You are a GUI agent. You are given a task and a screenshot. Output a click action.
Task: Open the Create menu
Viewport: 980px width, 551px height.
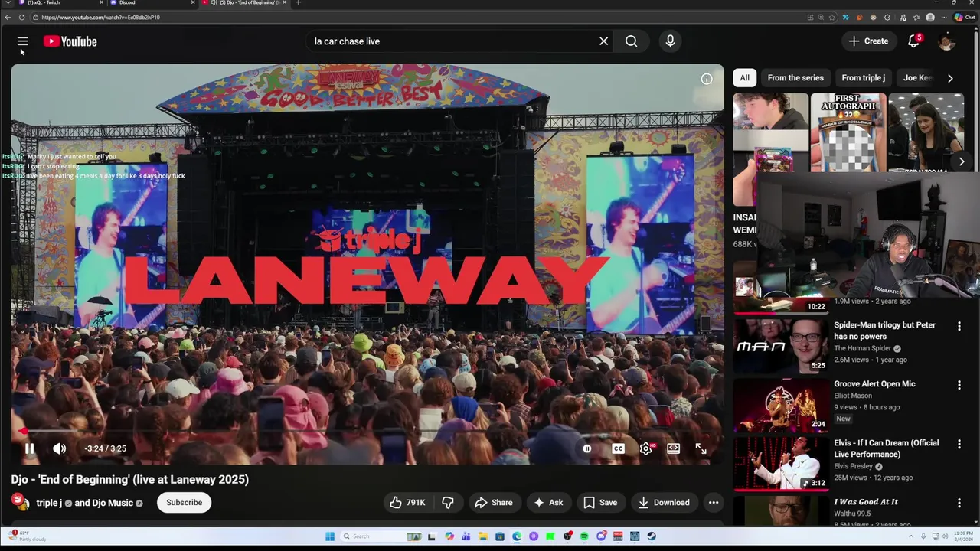tap(868, 41)
